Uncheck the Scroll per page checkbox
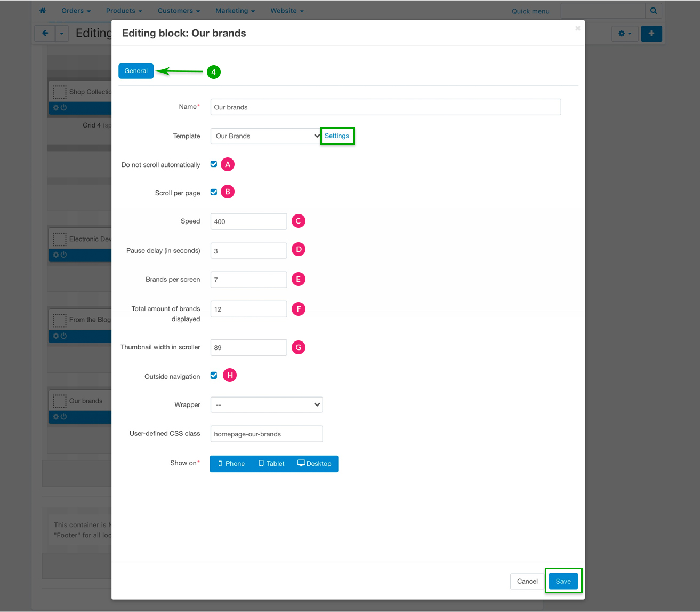 214,192
